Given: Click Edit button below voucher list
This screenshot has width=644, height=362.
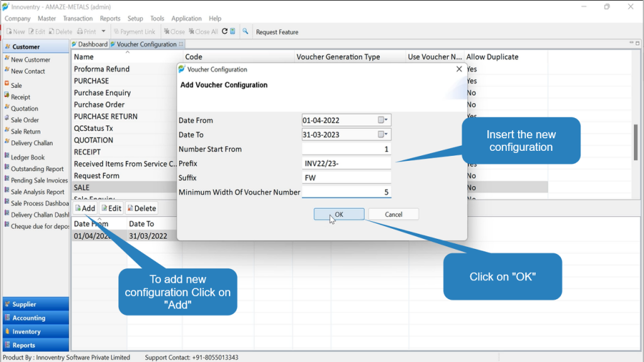Looking at the screenshot, I should 111,208.
